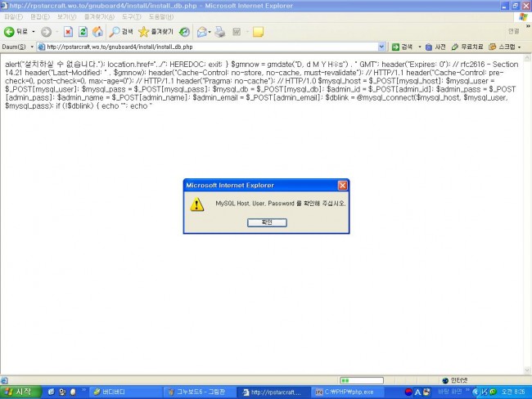532x399 pixels.
Task: Open the Back button history dropdown
Action: pos(34,32)
